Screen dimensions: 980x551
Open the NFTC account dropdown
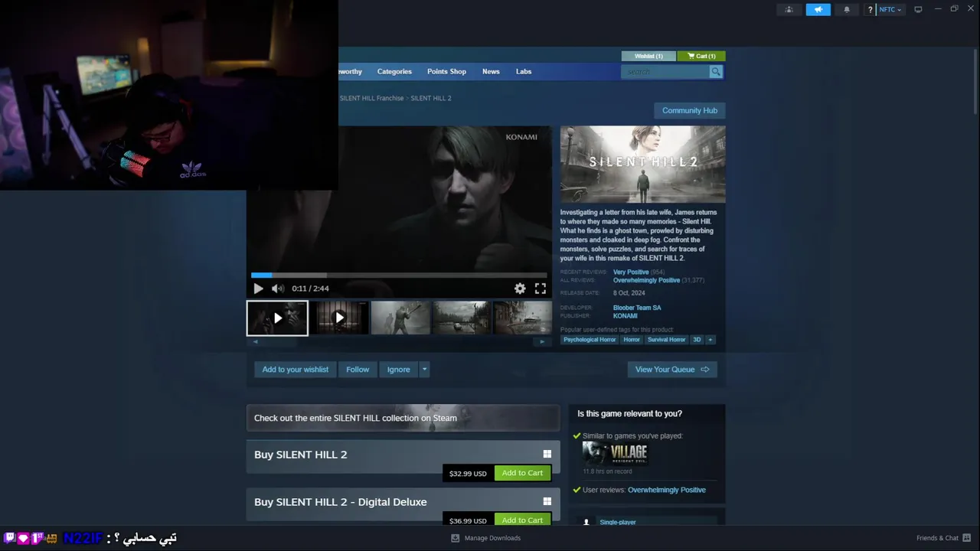click(x=890, y=9)
